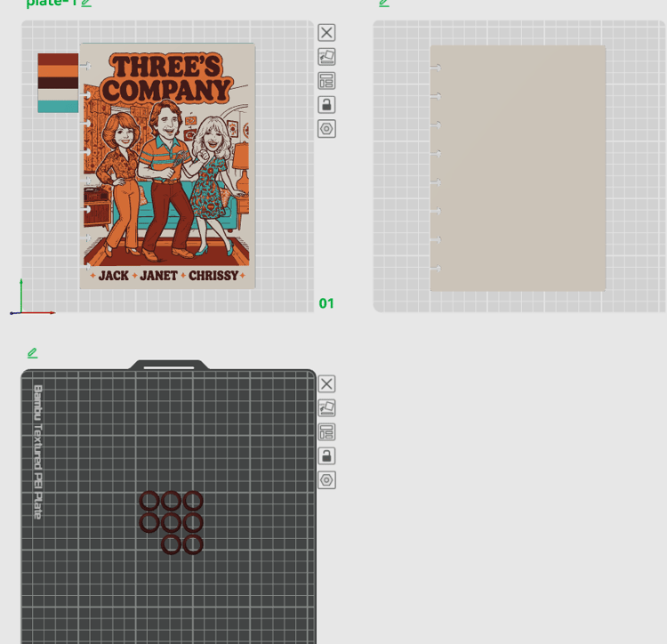
Task: Open settings for the dark PEI plate
Action: [326, 480]
